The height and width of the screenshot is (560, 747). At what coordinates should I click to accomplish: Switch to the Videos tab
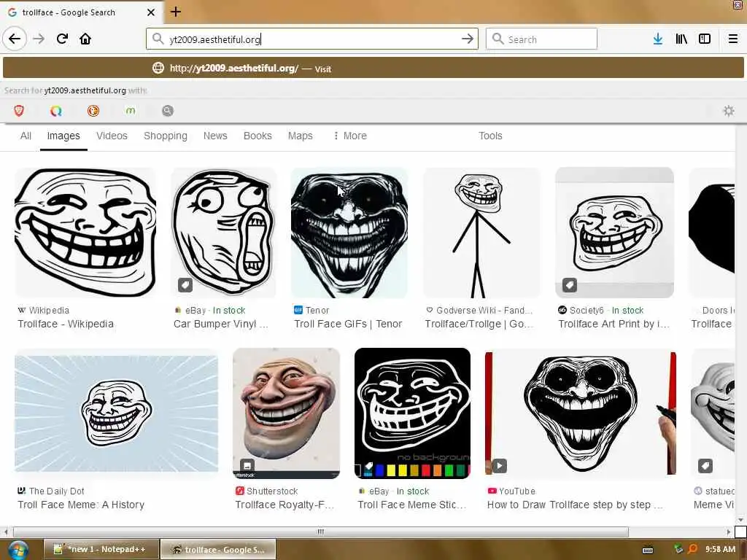click(112, 136)
